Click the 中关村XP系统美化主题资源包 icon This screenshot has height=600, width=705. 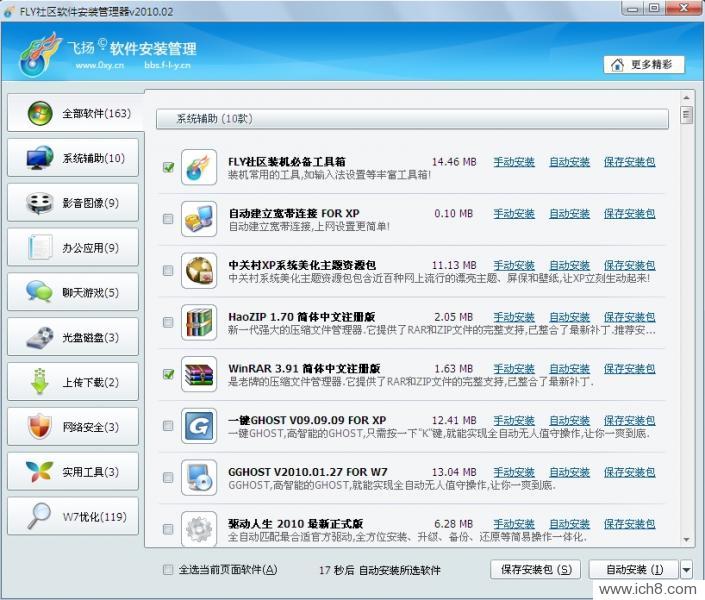[x=199, y=271]
